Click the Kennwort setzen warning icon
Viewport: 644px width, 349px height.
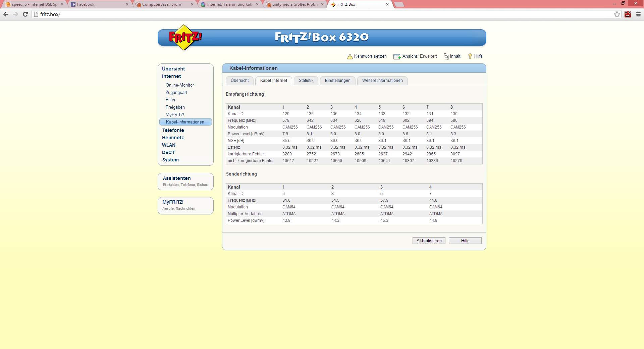pos(350,57)
